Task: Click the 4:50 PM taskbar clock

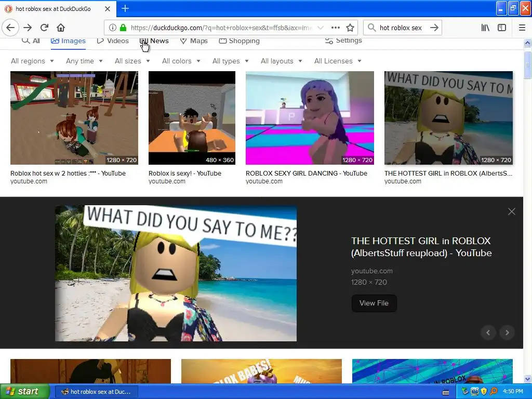Action: 513,392
